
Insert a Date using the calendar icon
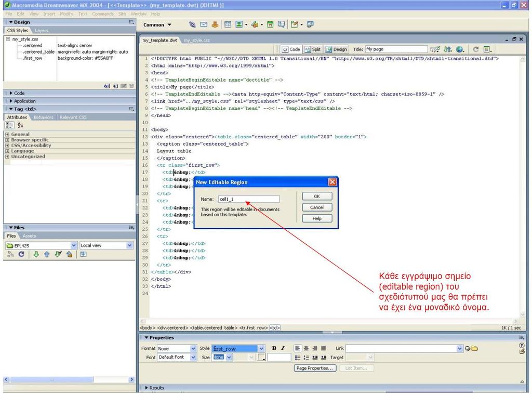click(270, 24)
